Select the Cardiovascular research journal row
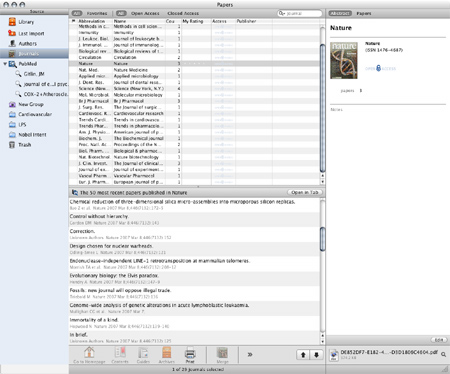This screenshot has width=450, height=374. (x=194, y=113)
